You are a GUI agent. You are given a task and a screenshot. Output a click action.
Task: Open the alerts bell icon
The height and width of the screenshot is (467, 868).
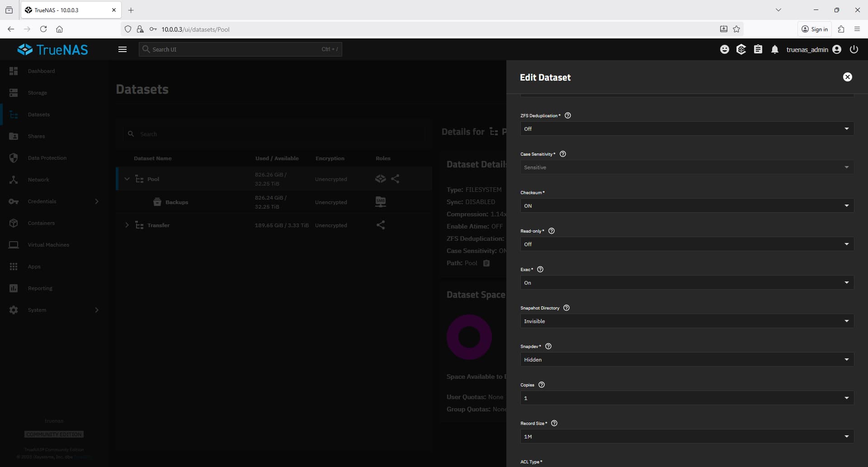click(x=775, y=50)
